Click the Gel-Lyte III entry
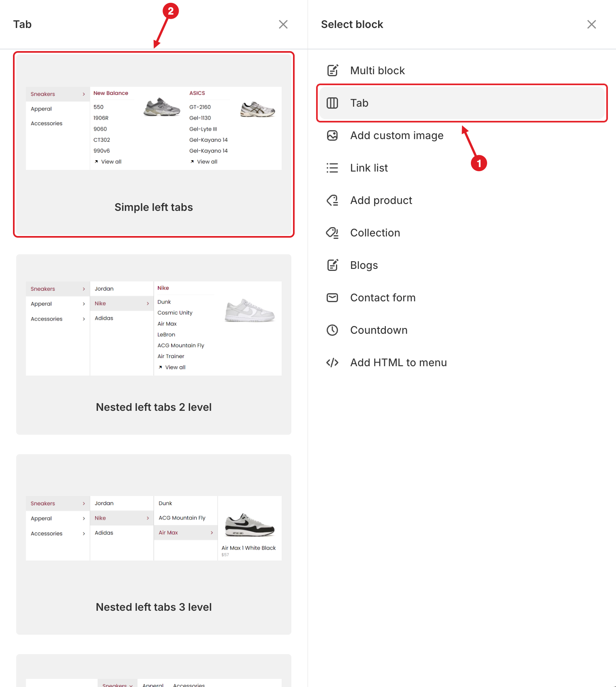Viewport: 616px width, 687px height. tap(203, 129)
